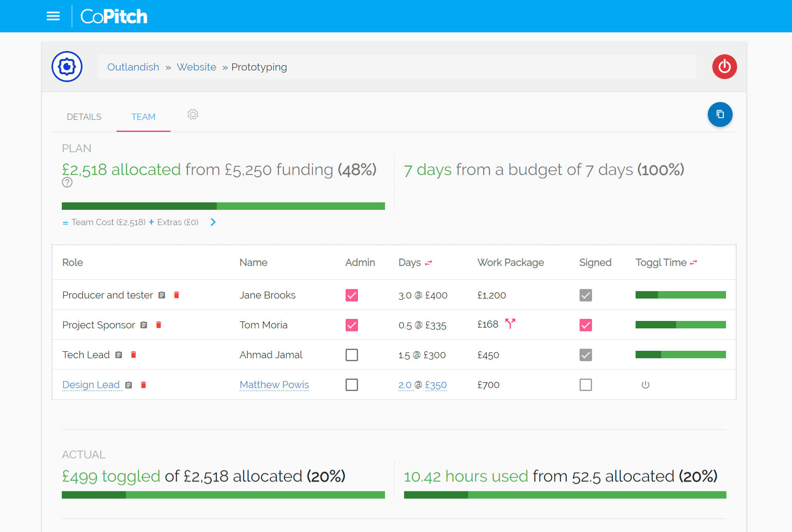Click the Matthew Powis name link

tap(274, 385)
